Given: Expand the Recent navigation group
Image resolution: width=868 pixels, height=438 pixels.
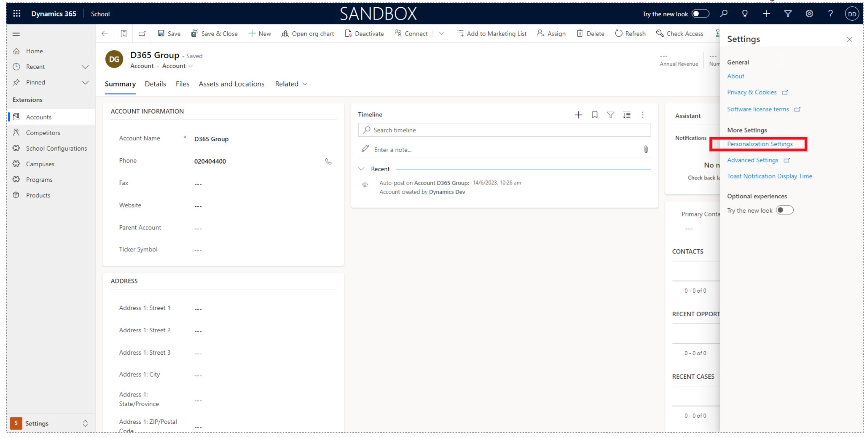Looking at the screenshot, I should 85,67.
